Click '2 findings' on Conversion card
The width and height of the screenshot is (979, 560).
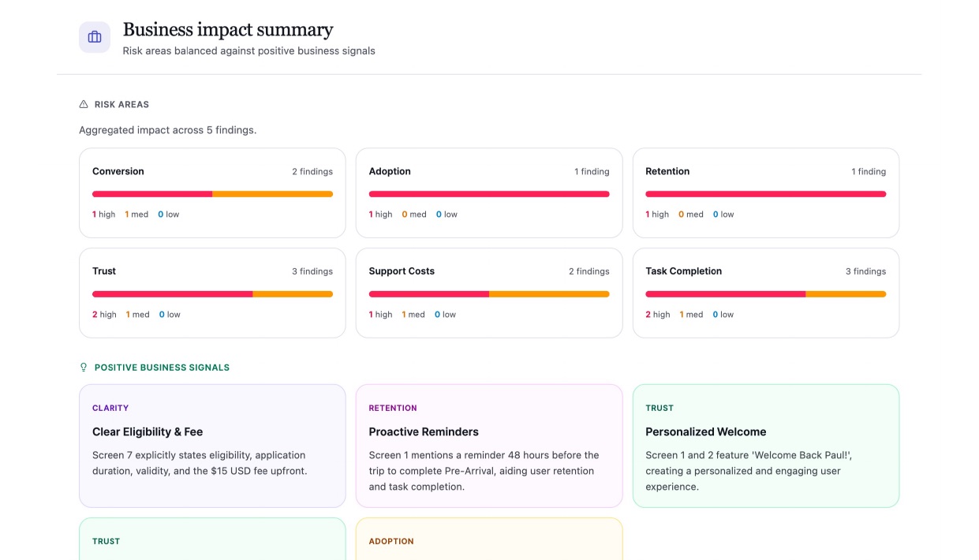click(312, 172)
